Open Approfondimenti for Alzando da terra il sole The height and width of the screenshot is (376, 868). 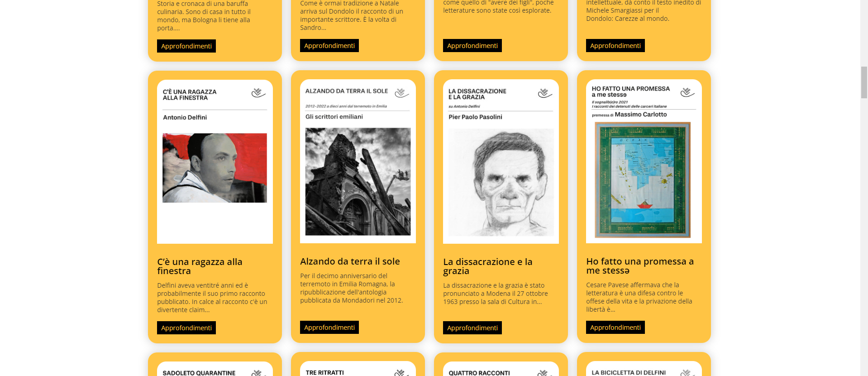tap(329, 328)
